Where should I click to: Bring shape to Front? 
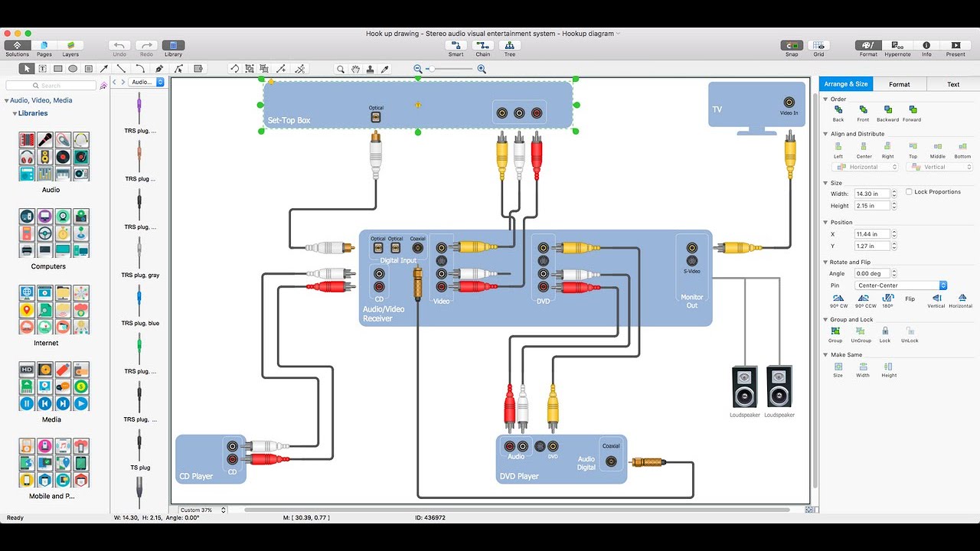863,113
